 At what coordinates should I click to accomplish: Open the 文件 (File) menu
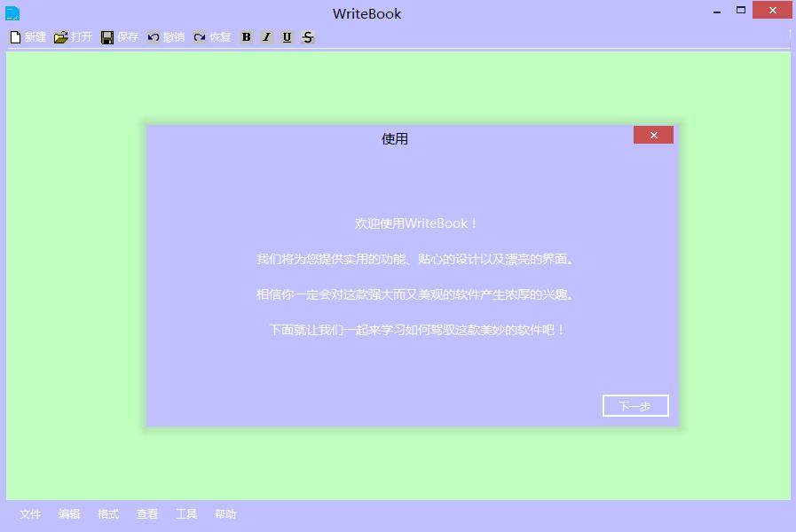click(30, 514)
